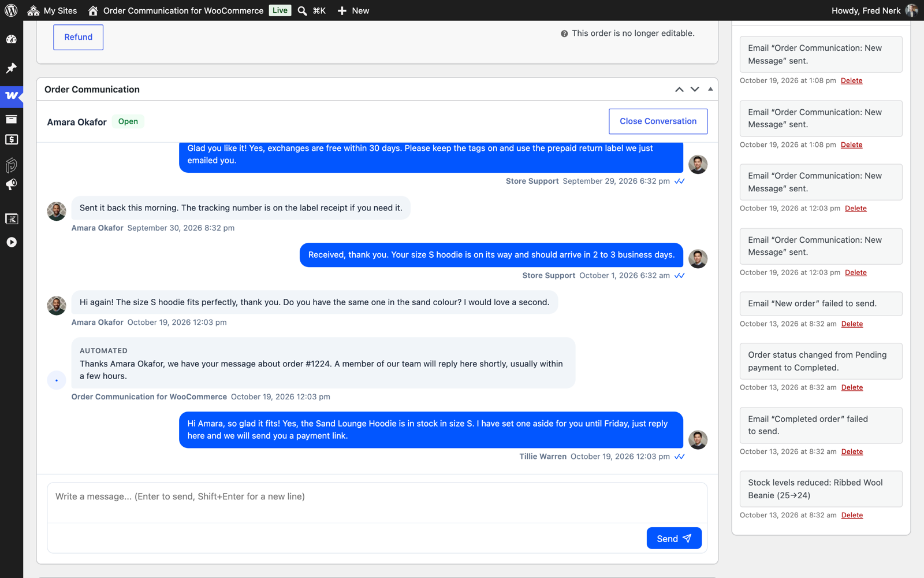Viewport: 924px width, 578px height.
Task: Open Howdy, Fred Nerk account menu
Action: 874,10
